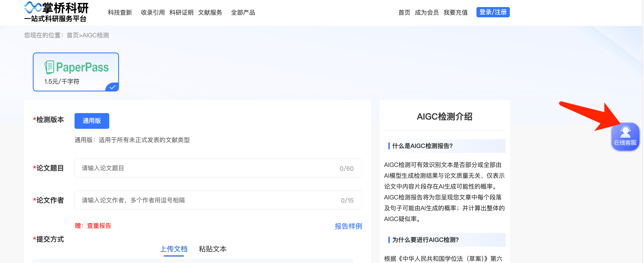Switch to the 粘贴文本 tab
This screenshot has width=644, height=263.
pos(212,249)
